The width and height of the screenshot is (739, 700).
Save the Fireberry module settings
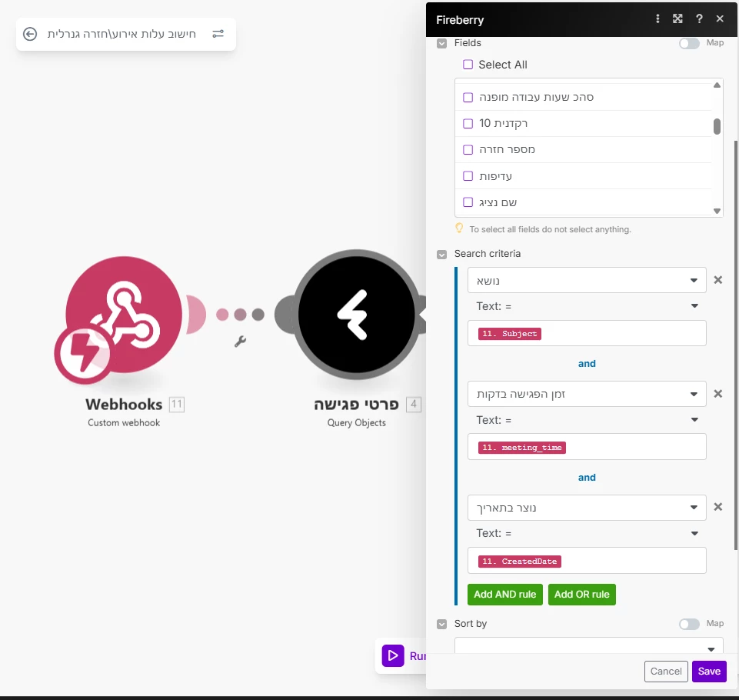(x=709, y=672)
